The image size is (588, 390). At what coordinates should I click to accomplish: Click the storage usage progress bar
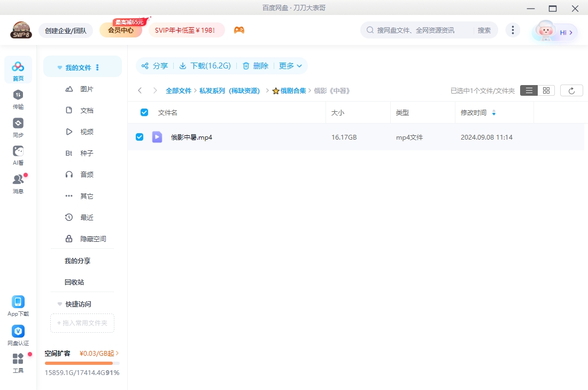(80, 363)
